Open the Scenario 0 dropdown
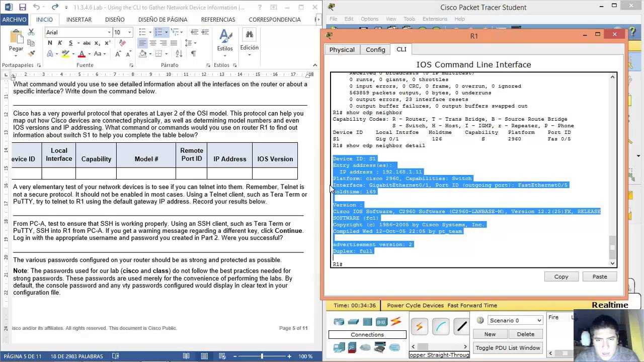 pyautogui.click(x=515, y=320)
